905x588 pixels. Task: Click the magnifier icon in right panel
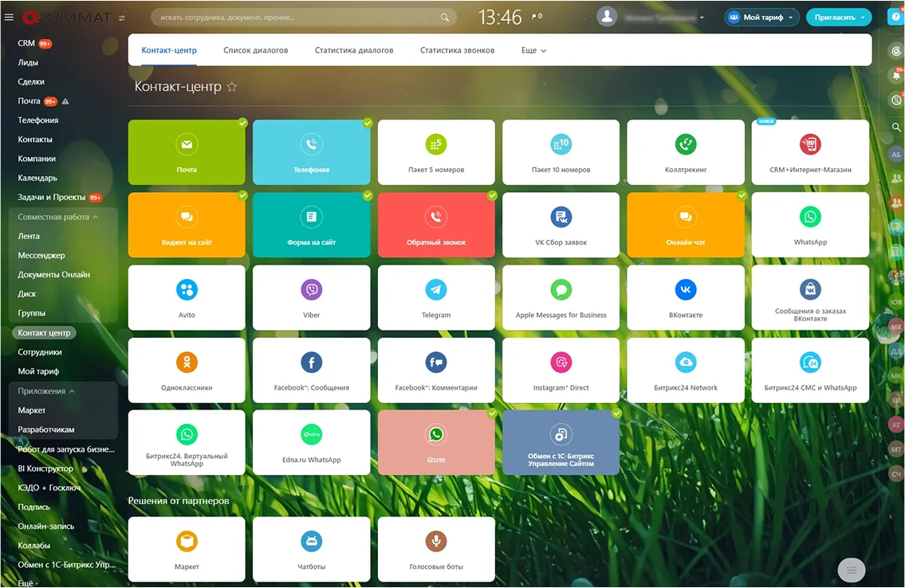(x=895, y=127)
